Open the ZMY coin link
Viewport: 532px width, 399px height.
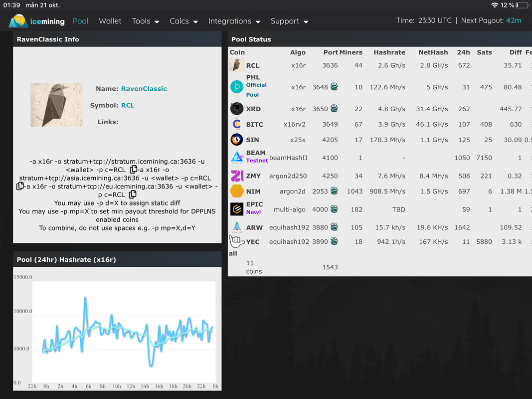[x=253, y=176]
